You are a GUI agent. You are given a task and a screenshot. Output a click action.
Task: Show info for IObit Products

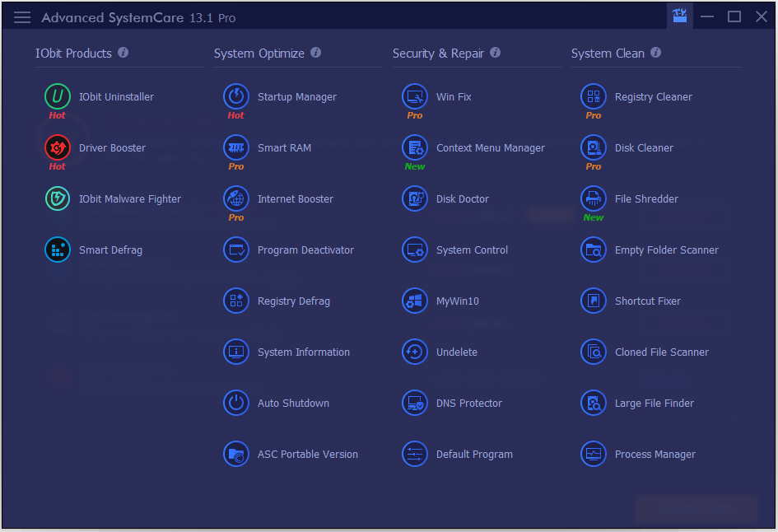123,53
